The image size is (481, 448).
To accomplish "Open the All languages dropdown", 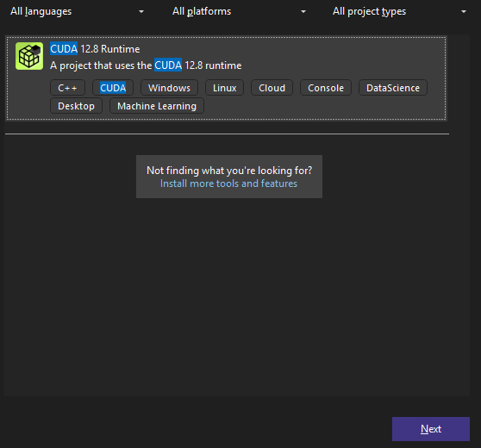I will pos(77,12).
